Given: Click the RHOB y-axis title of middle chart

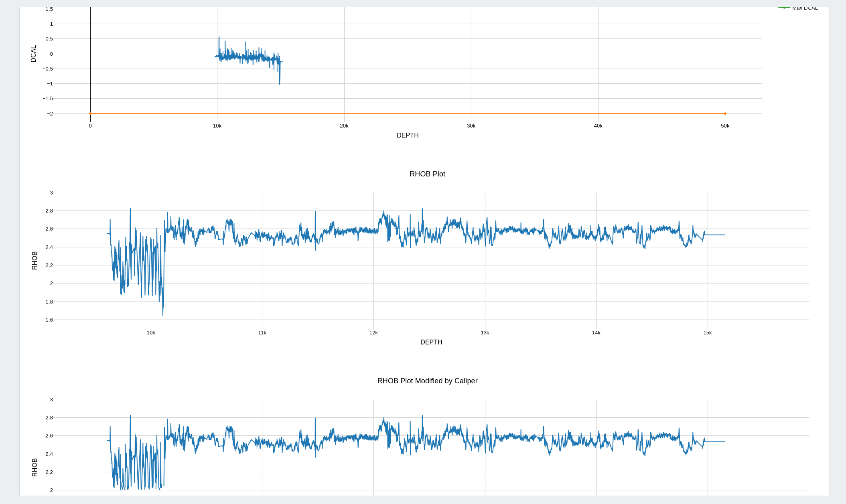Looking at the screenshot, I should (34, 261).
